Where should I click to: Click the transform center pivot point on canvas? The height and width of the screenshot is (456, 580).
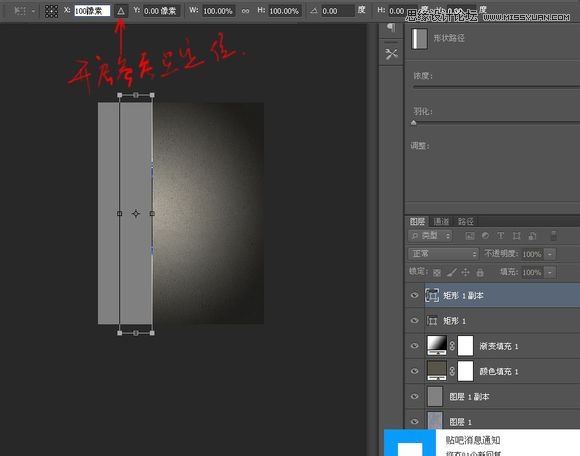136,213
